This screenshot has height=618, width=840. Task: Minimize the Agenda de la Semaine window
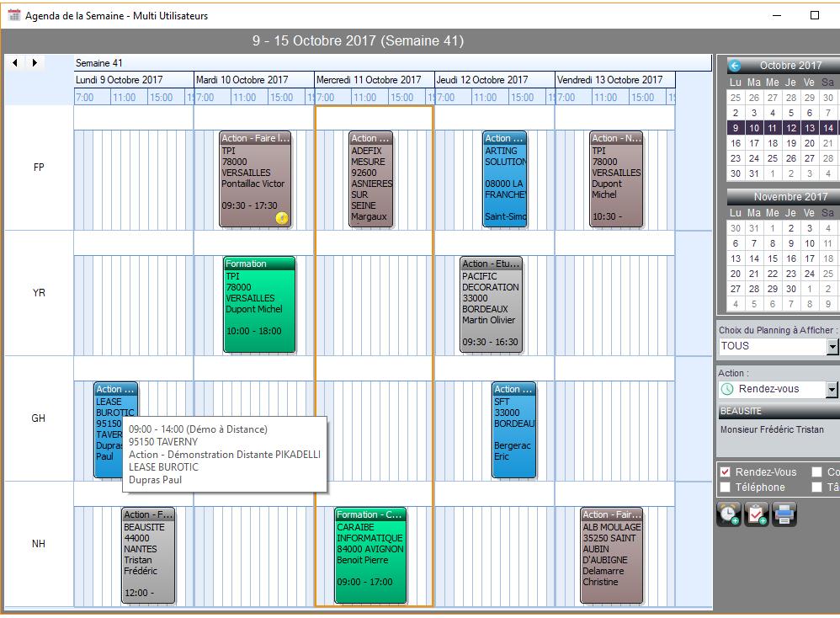777,15
